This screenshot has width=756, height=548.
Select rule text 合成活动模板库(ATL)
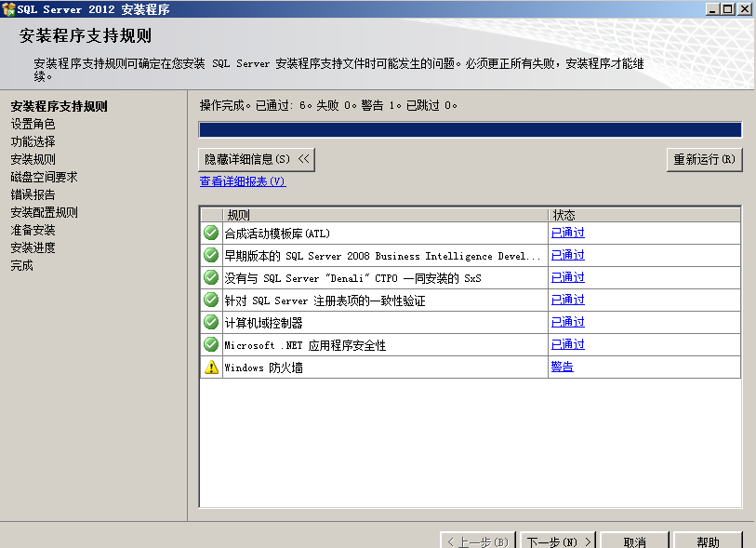[x=277, y=234]
